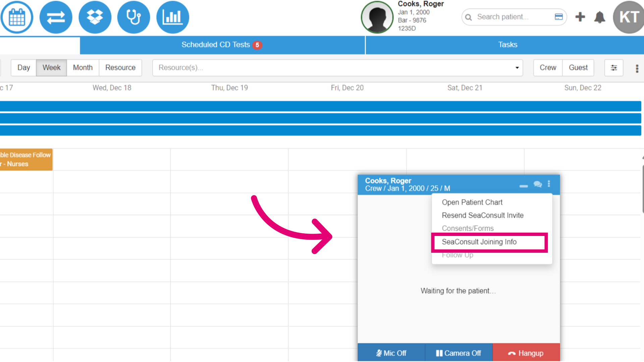644x362 pixels.
Task: Open the calendar scheduler icon
Action: (x=17, y=17)
